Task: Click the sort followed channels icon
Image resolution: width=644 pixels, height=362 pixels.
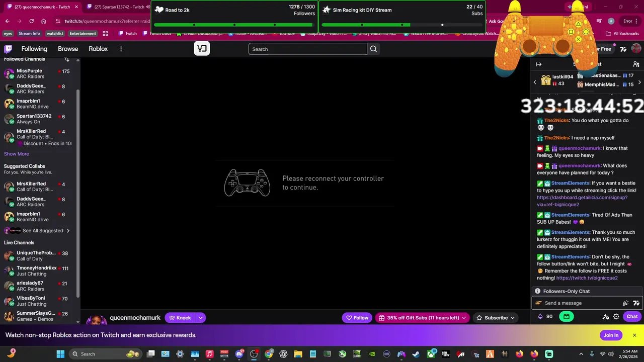Action: [x=67, y=59]
